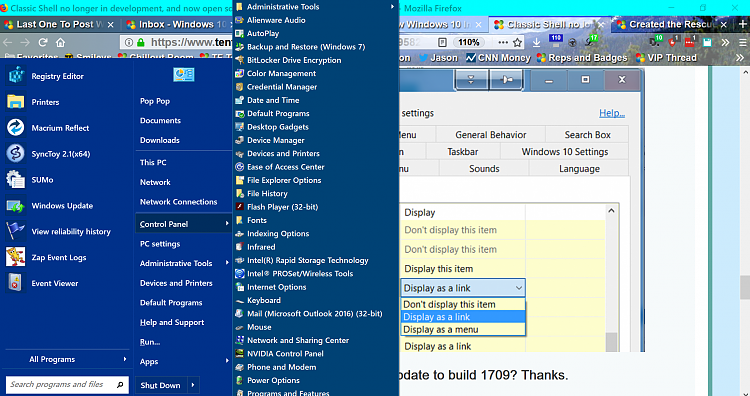Open Flash Player (32-bit) settings

point(282,207)
